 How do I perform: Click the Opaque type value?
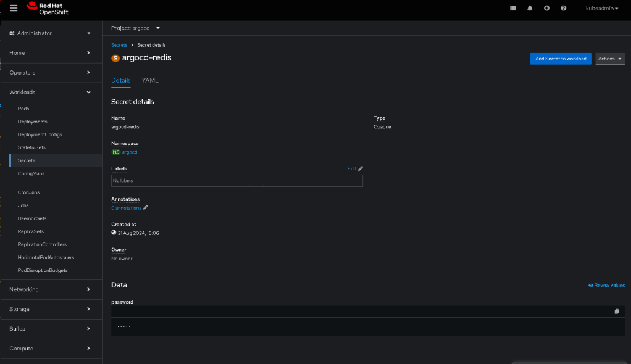pos(382,126)
